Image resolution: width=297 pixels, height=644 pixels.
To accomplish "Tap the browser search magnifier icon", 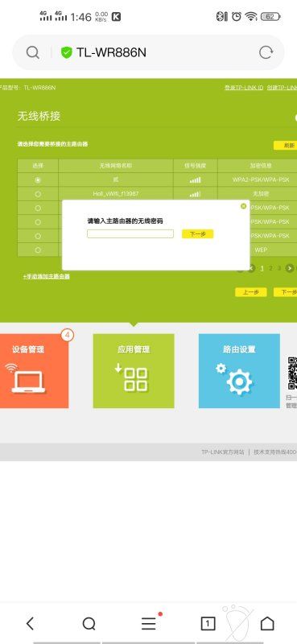I will tap(32, 52).
